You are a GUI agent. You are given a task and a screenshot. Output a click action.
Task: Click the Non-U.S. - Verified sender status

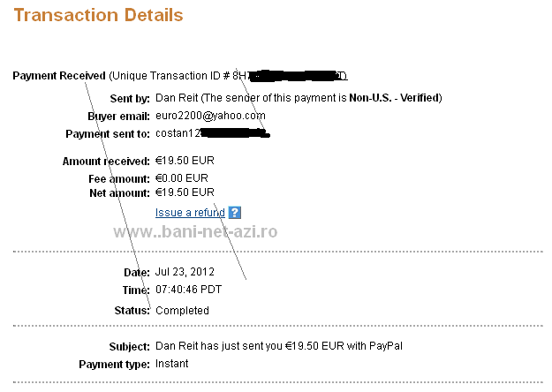(398, 97)
